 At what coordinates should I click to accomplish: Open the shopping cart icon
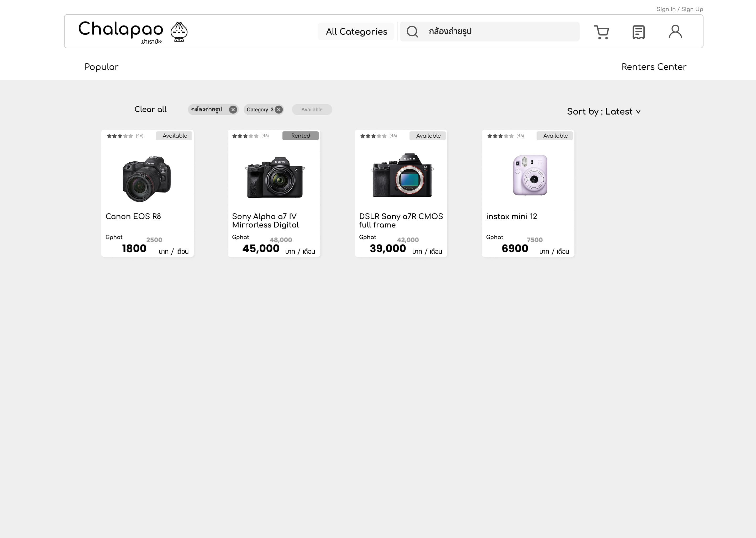(x=601, y=32)
